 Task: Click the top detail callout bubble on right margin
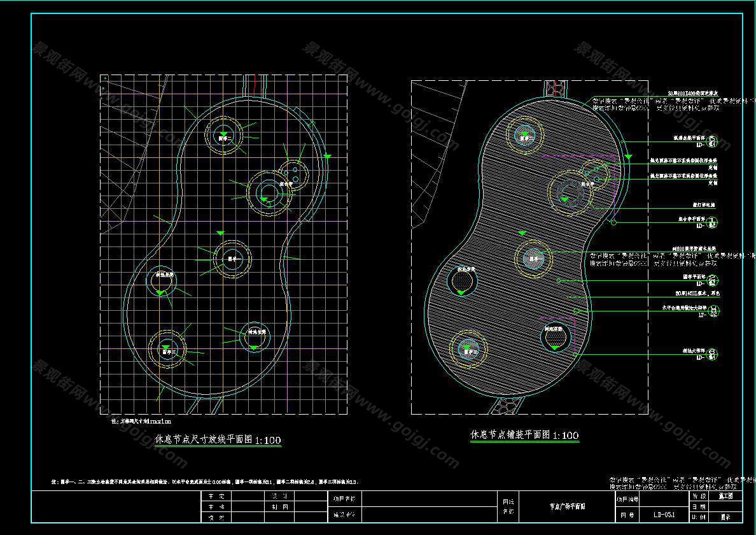click(x=713, y=141)
